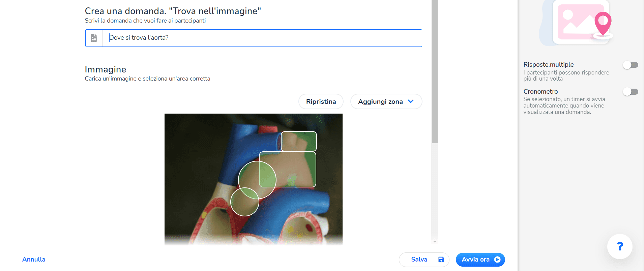This screenshot has width=644, height=271.
Task: Enable the Risposte multiple toggle
Action: (x=631, y=65)
